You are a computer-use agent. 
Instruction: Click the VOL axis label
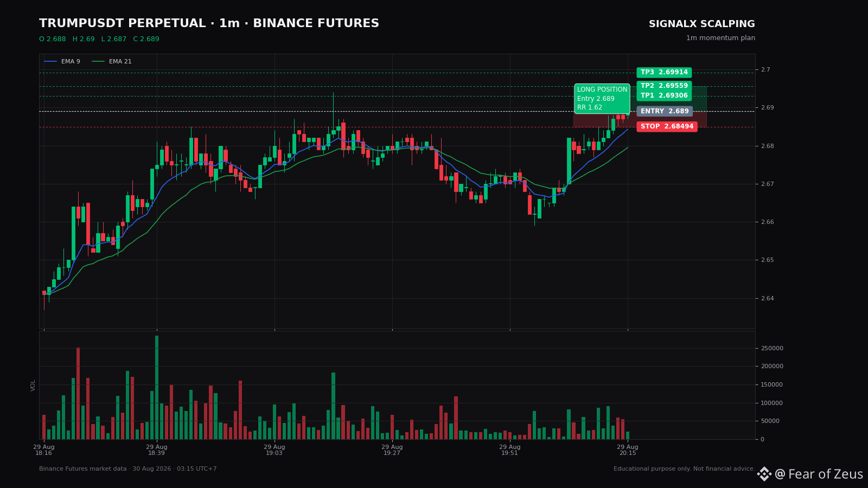[x=33, y=386]
